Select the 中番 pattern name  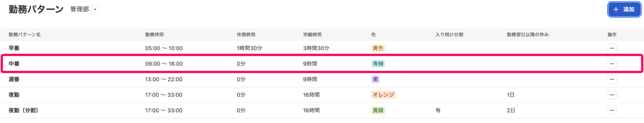[14, 64]
